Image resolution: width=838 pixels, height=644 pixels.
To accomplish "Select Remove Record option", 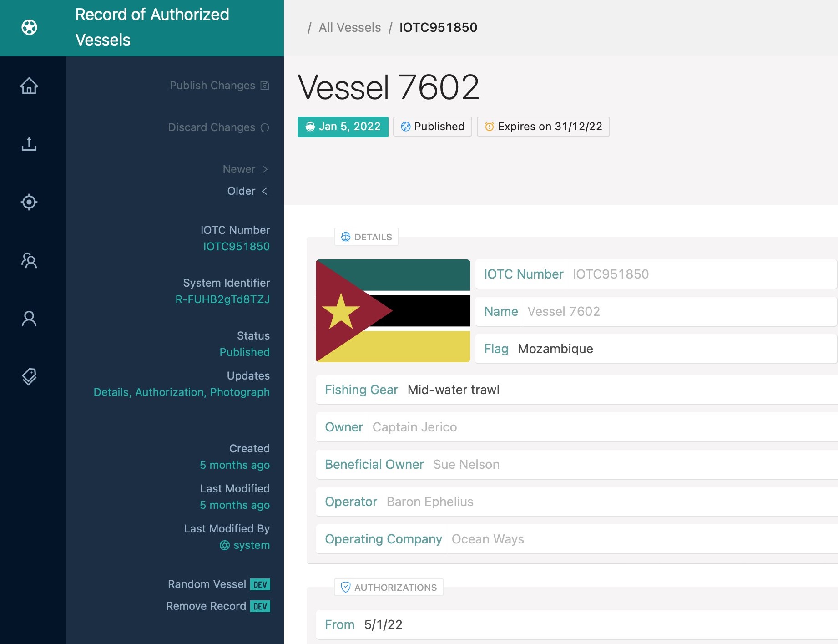I will pyautogui.click(x=206, y=606).
